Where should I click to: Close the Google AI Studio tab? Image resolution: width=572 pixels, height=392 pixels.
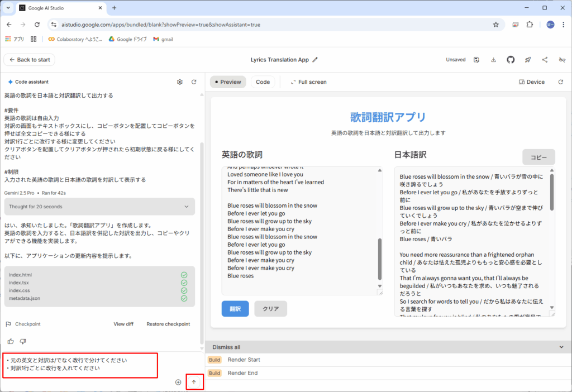pyautogui.click(x=101, y=8)
